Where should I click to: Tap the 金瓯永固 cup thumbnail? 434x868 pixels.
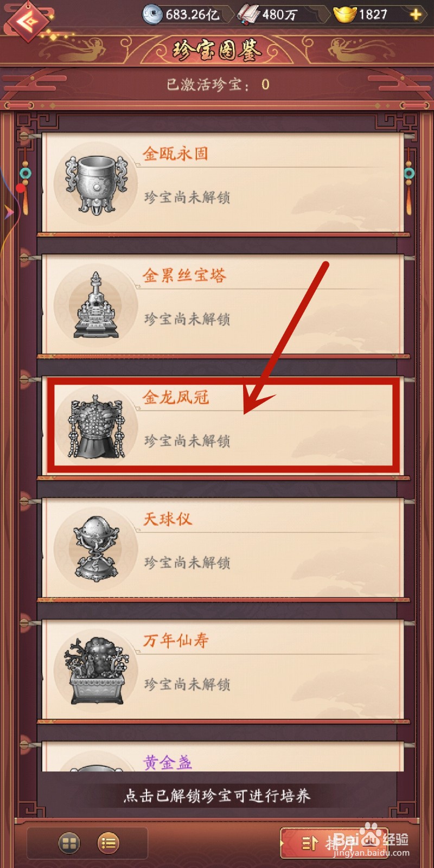click(x=96, y=183)
